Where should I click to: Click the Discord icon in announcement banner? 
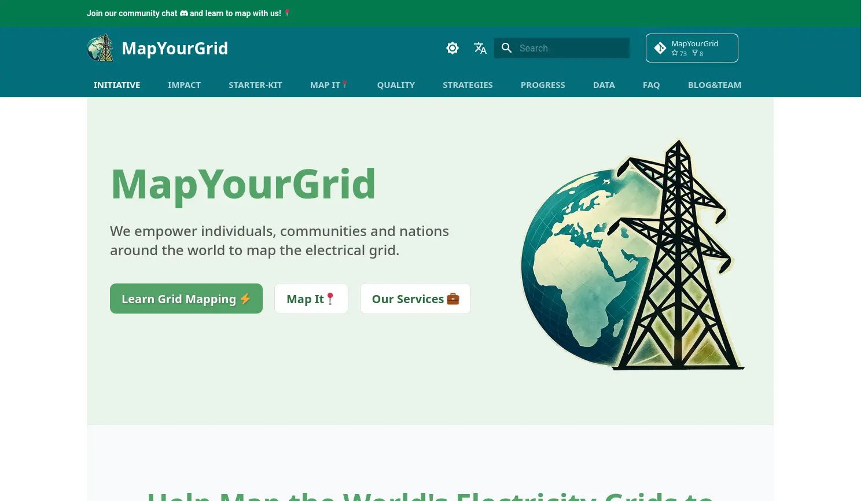(x=184, y=13)
